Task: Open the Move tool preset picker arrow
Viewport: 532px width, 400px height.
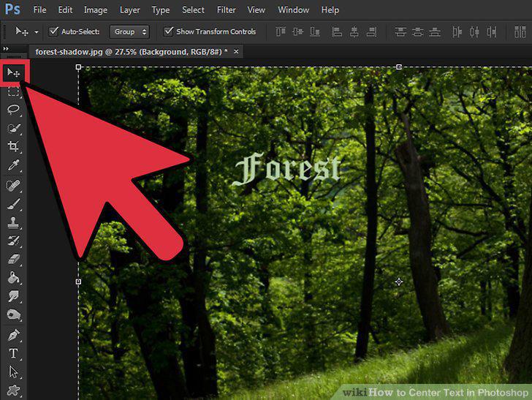Action: coord(37,32)
